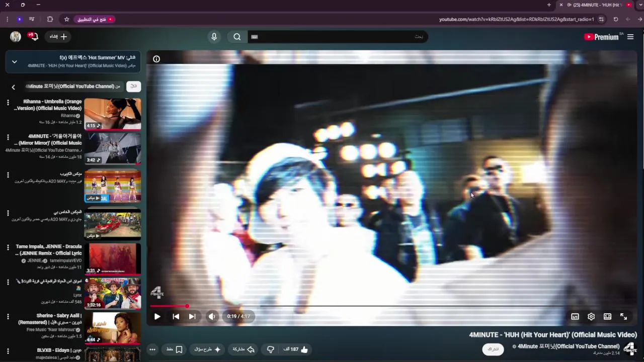
Task: Open options for Mirror Mirror video
Action: tap(8, 137)
